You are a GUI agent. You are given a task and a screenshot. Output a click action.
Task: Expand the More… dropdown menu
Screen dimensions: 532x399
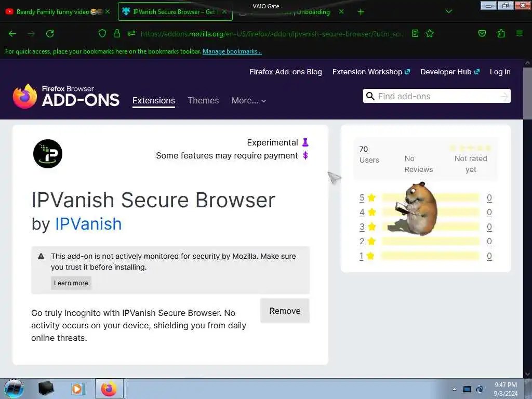pos(249,101)
